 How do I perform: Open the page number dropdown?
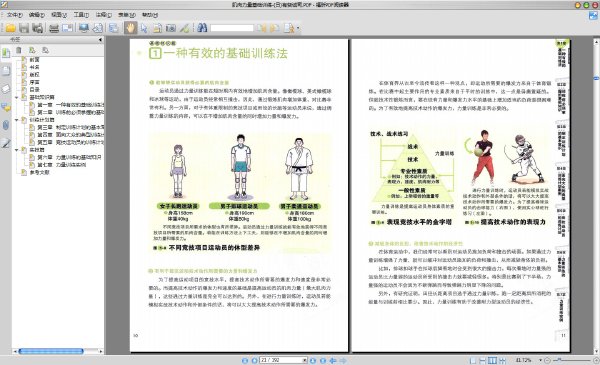[305, 360]
